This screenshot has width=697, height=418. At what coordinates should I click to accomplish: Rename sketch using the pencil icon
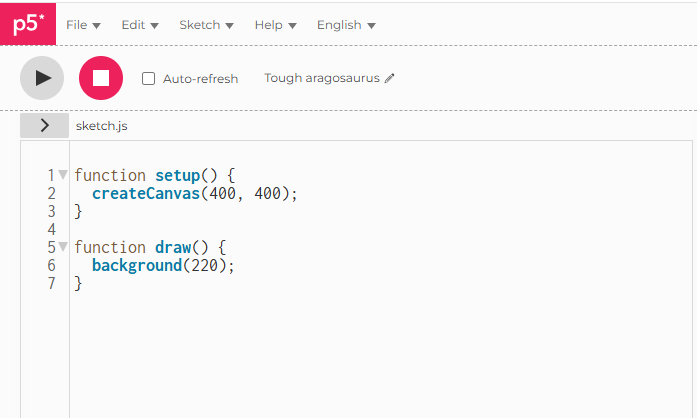389,78
